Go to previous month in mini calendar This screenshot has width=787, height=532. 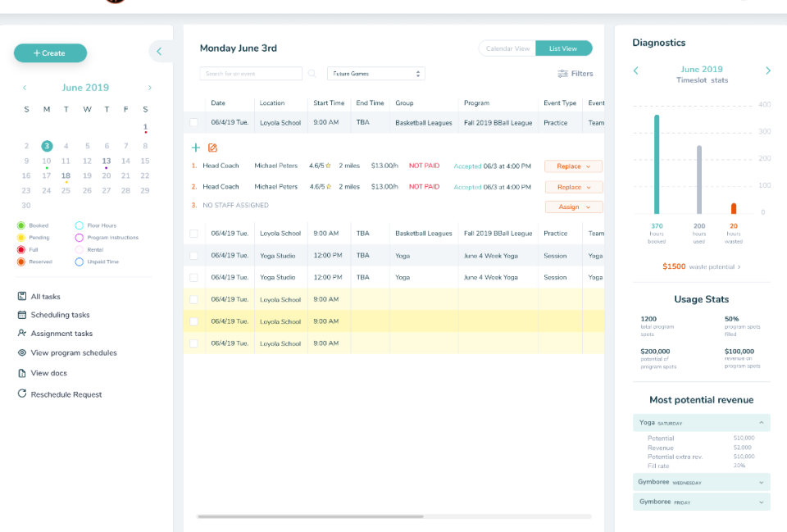pyautogui.click(x=25, y=88)
